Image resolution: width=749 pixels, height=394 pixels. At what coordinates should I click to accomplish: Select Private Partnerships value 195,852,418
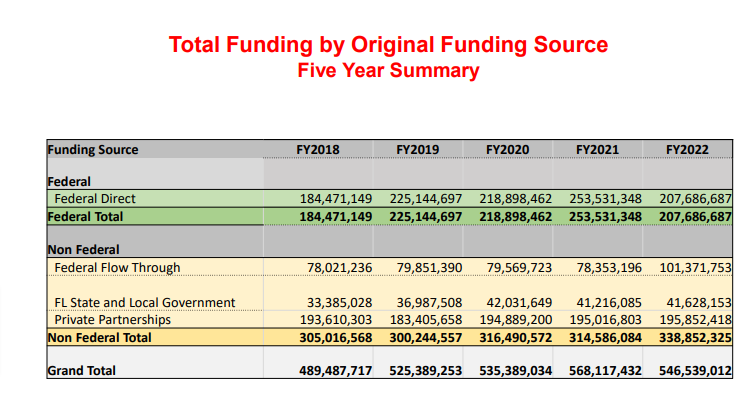(696, 319)
